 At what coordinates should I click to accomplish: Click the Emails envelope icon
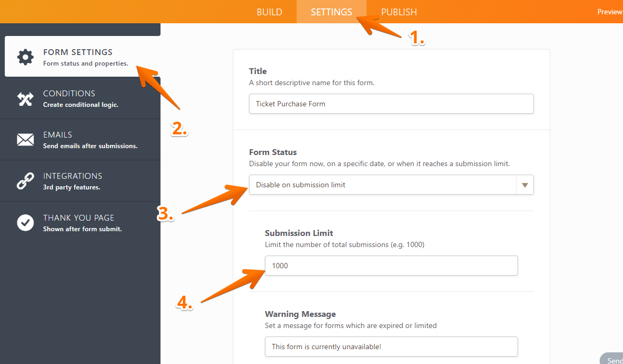25,140
